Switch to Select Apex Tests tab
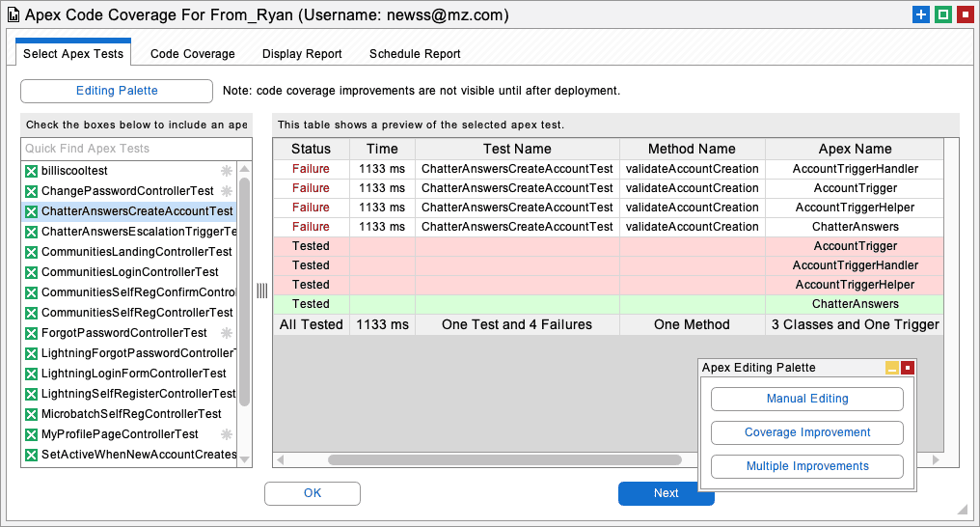 pos(73,54)
